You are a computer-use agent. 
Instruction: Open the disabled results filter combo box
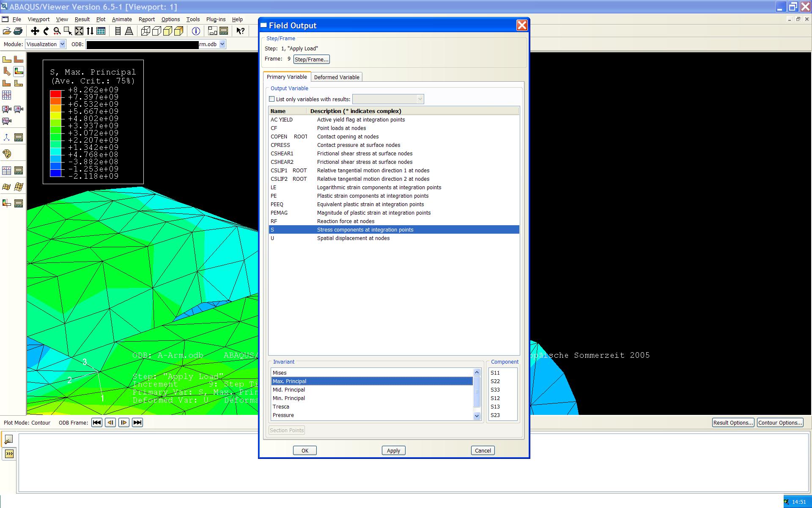click(388, 99)
